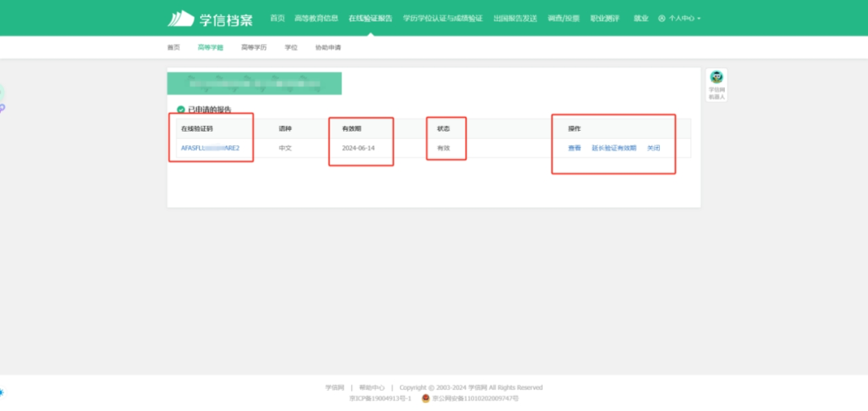
Task: Open the 京ICP备19004913号-1 link
Action: [x=380, y=398]
